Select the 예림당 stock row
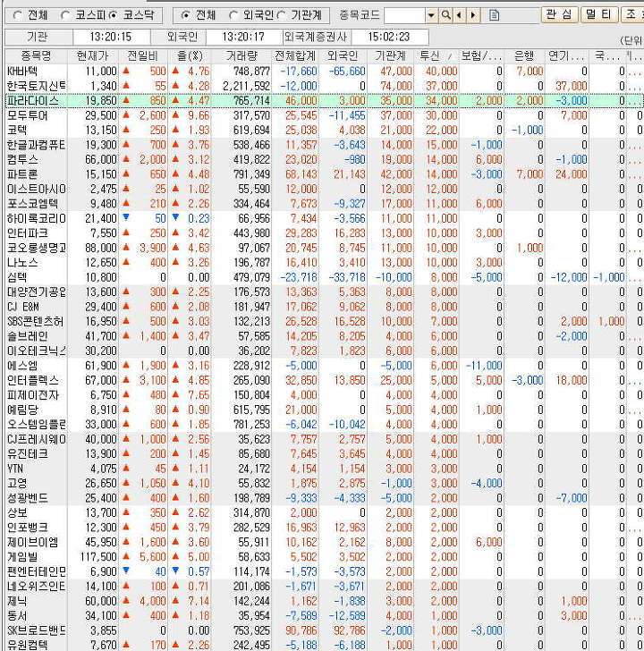The width and height of the screenshot is (644, 651). 324,410
